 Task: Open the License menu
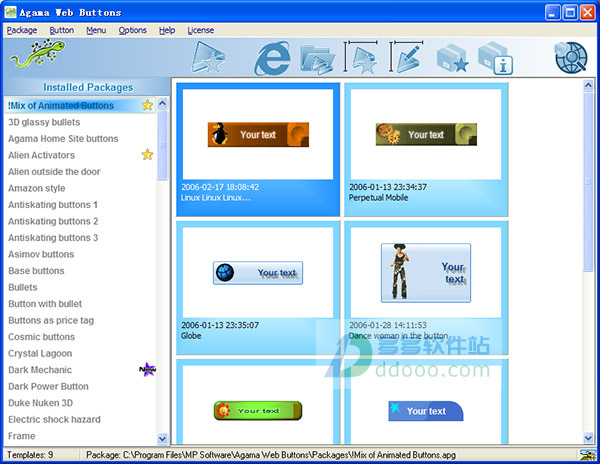pyautogui.click(x=201, y=30)
